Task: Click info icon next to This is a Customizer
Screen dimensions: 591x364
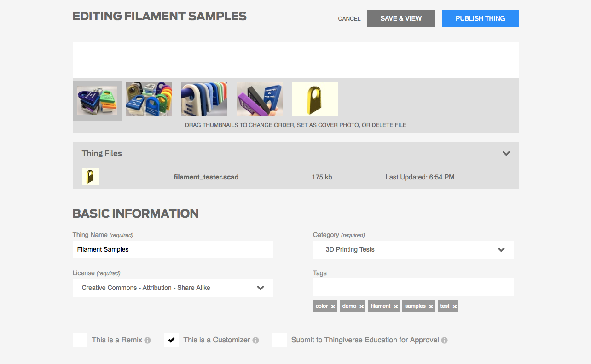Action: pyautogui.click(x=256, y=341)
